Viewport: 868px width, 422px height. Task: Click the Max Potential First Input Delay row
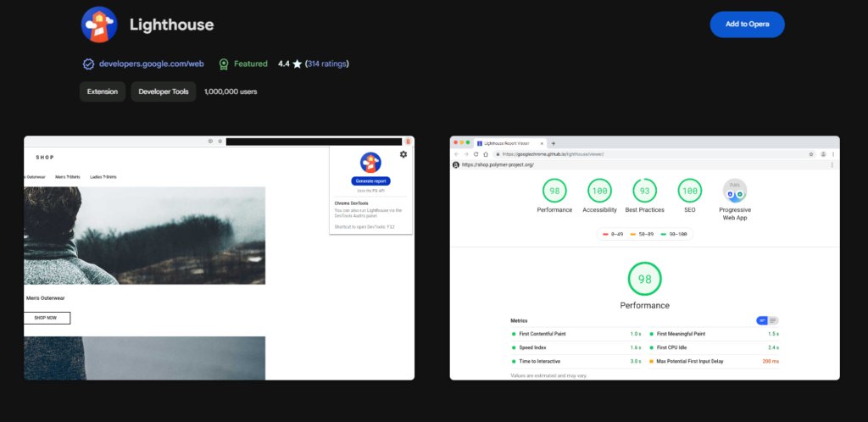click(714, 361)
